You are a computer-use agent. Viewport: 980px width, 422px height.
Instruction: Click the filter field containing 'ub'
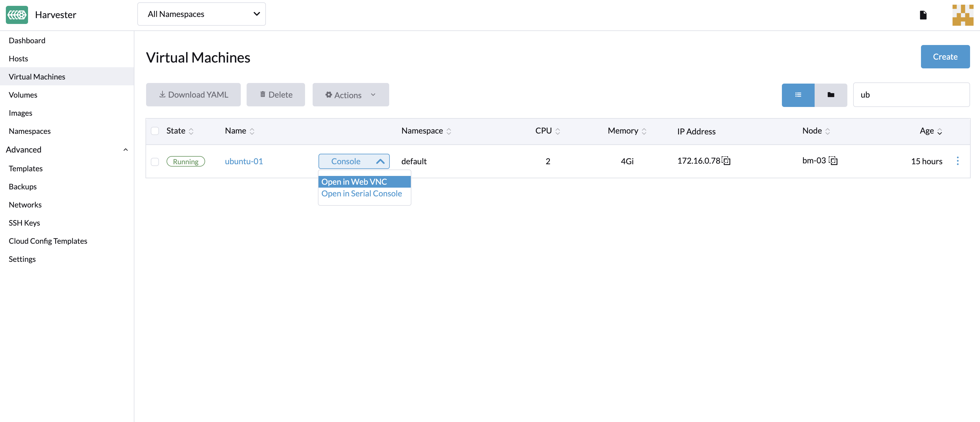911,95
